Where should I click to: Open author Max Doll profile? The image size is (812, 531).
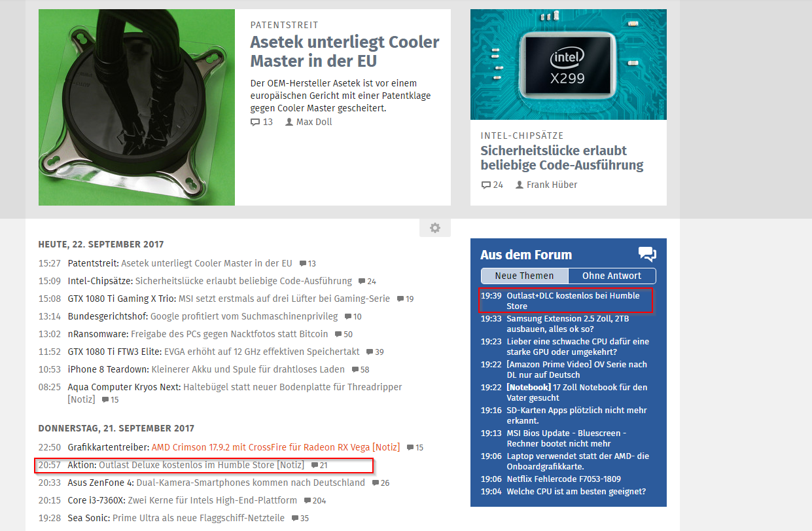pos(309,122)
